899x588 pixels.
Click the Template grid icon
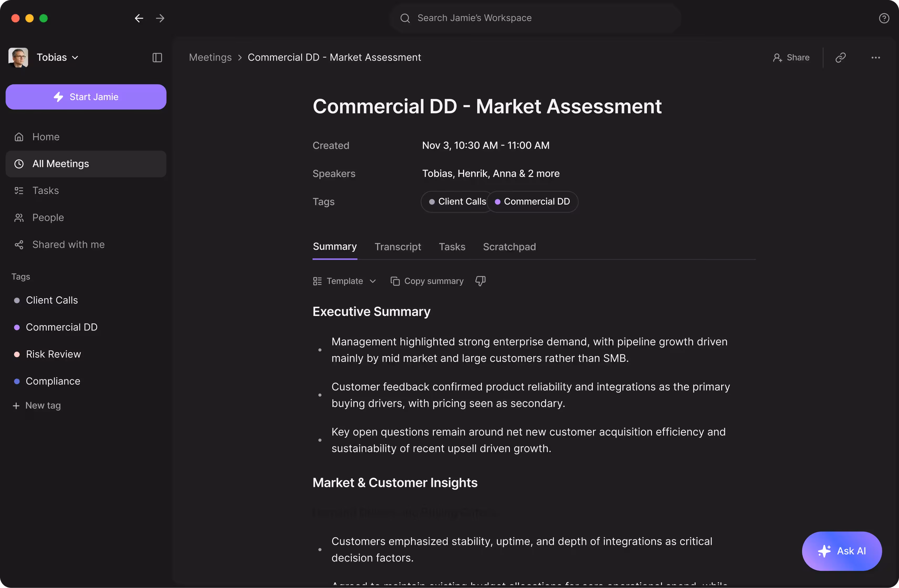tap(317, 281)
